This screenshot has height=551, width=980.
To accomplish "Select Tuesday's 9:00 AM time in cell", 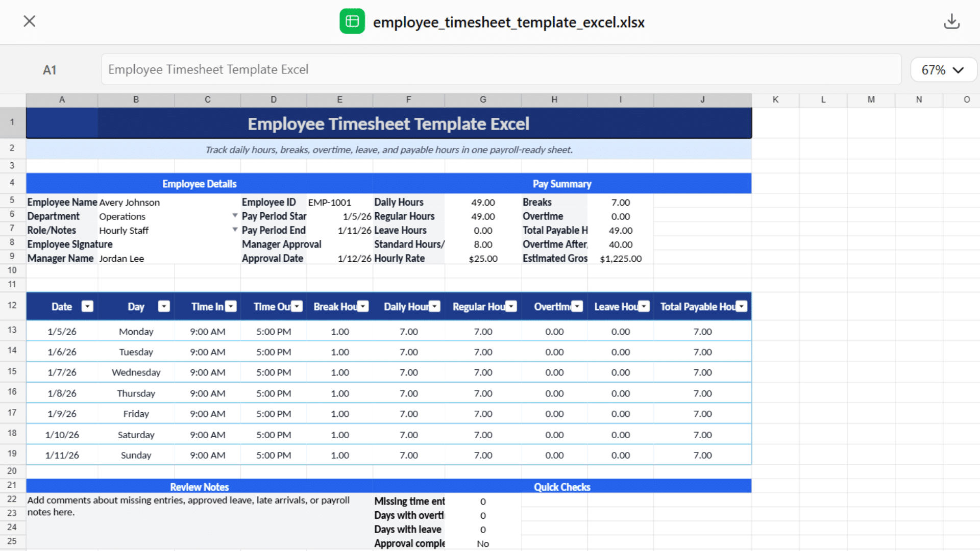I will tap(207, 352).
